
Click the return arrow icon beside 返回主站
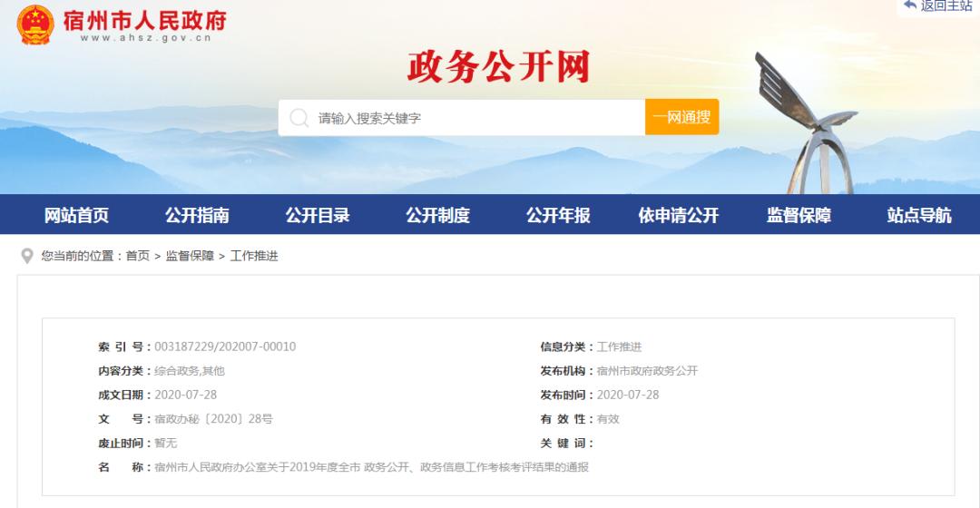coord(910,5)
